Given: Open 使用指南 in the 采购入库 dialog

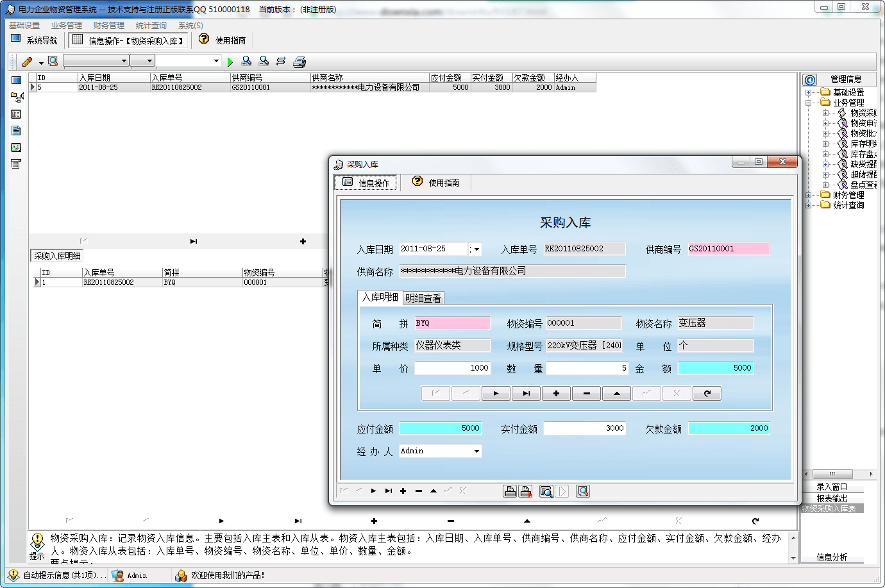Looking at the screenshot, I should [x=436, y=183].
